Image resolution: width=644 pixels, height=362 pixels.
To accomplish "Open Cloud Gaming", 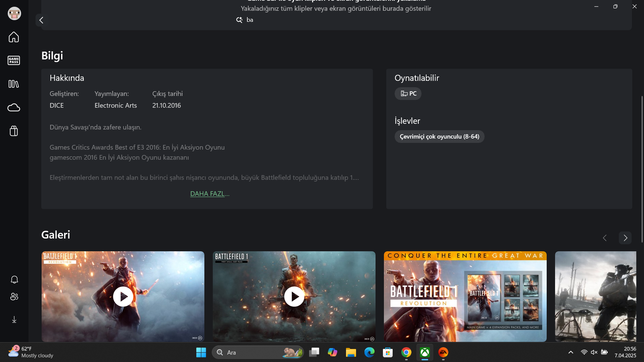I will coord(14,107).
